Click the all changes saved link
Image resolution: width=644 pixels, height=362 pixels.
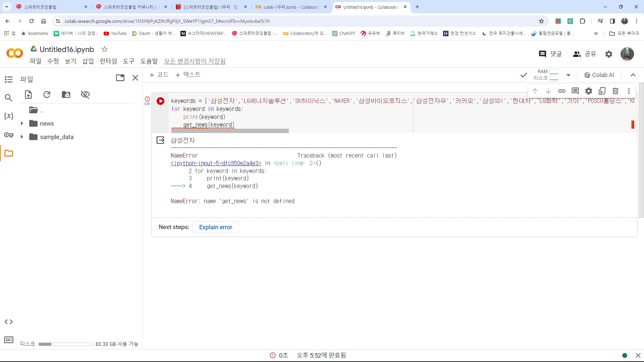[195, 61]
